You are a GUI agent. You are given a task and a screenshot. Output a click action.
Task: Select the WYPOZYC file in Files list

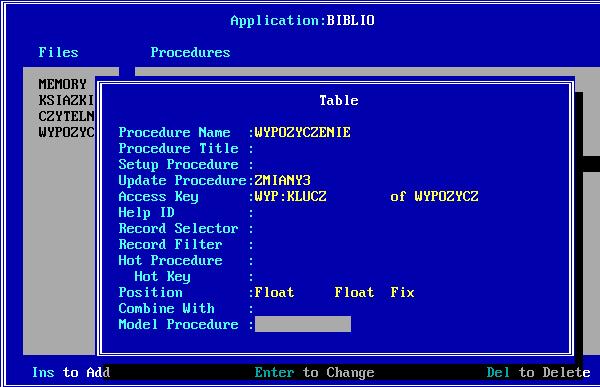[66, 132]
